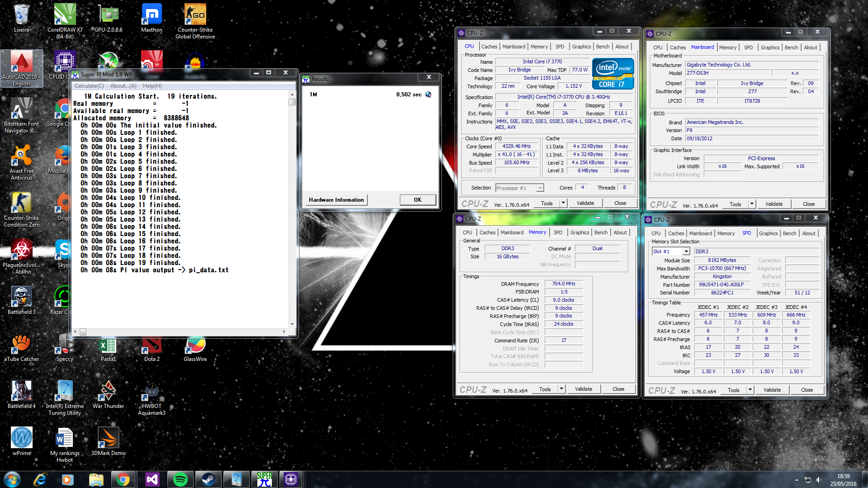
Task: Click Tools button in SPD CPU-Z window
Action: (x=734, y=390)
